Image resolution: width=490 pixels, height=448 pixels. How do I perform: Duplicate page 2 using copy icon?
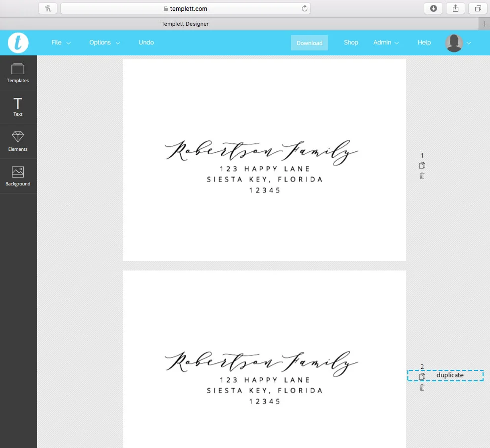pyautogui.click(x=422, y=376)
